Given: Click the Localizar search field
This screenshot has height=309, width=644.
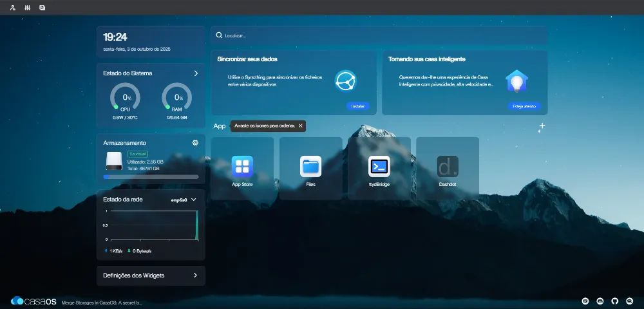Looking at the screenshot, I should (x=379, y=35).
